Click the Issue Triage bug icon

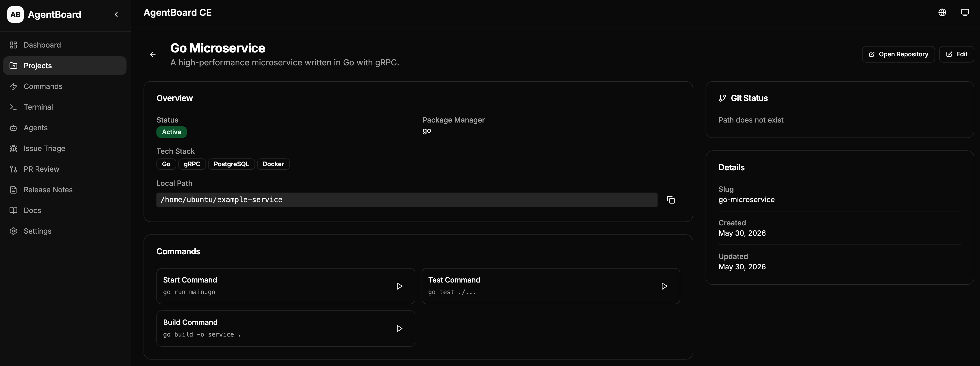[x=13, y=148]
